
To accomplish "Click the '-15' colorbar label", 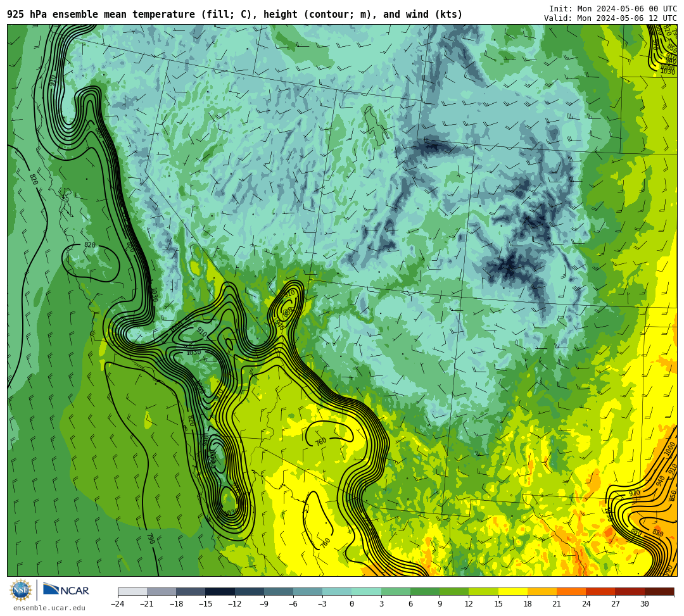I will [205, 604].
